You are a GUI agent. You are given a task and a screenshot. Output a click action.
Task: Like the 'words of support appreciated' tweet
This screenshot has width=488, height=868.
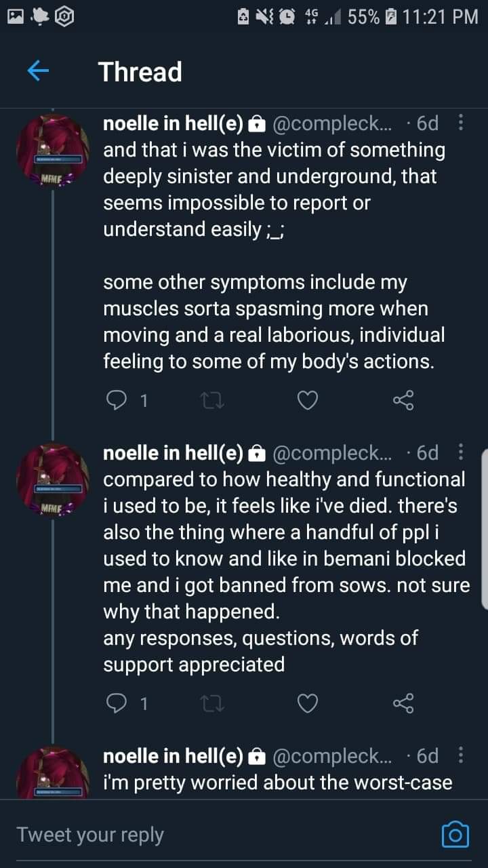click(x=308, y=703)
